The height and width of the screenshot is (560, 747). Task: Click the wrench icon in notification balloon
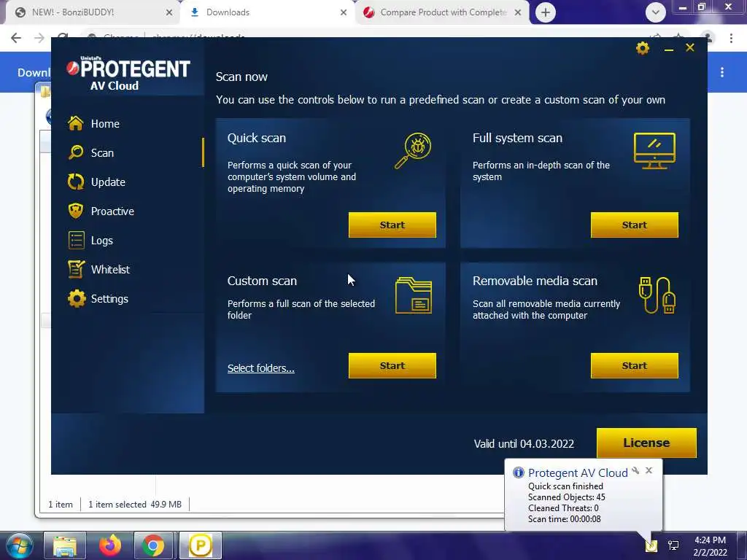coord(635,470)
